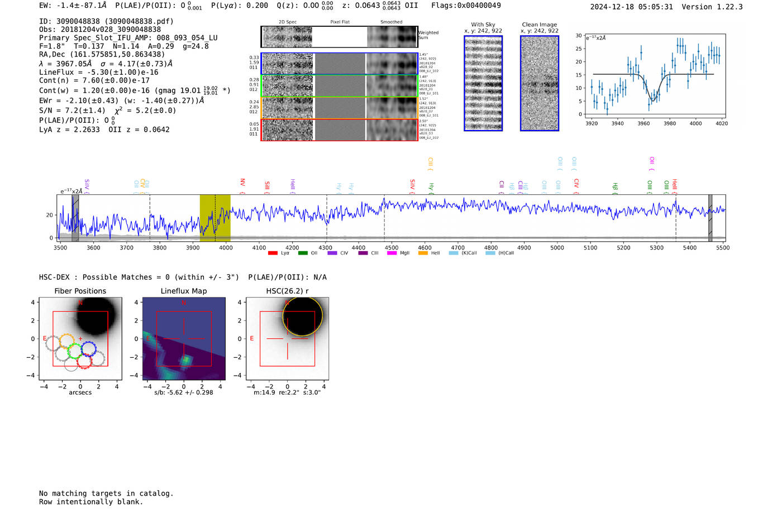Click the red crosshair center in Lineflux Map
This screenshot has width=782, height=532.
pyautogui.click(x=184, y=338)
